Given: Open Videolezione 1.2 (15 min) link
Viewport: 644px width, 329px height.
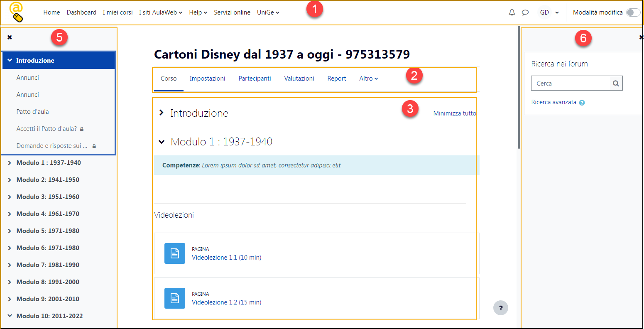Looking at the screenshot, I should 227,302.
